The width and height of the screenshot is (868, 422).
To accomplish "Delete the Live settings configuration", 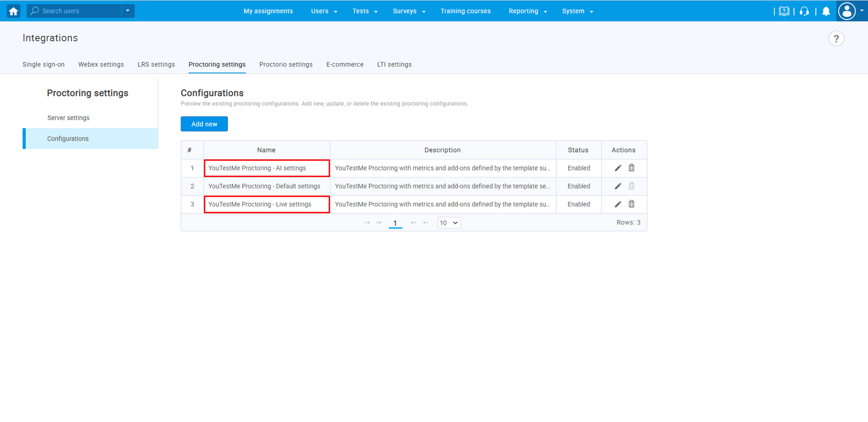I will (631, 204).
